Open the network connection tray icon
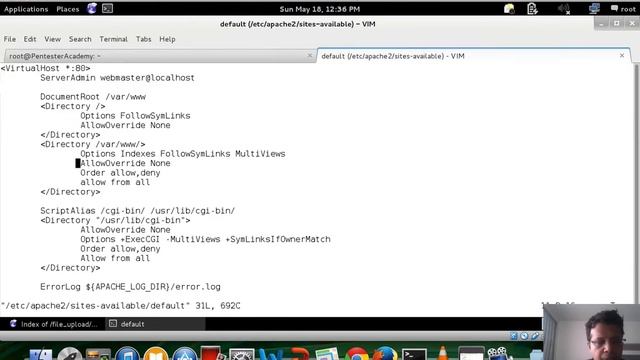640x360 pixels. point(594,9)
